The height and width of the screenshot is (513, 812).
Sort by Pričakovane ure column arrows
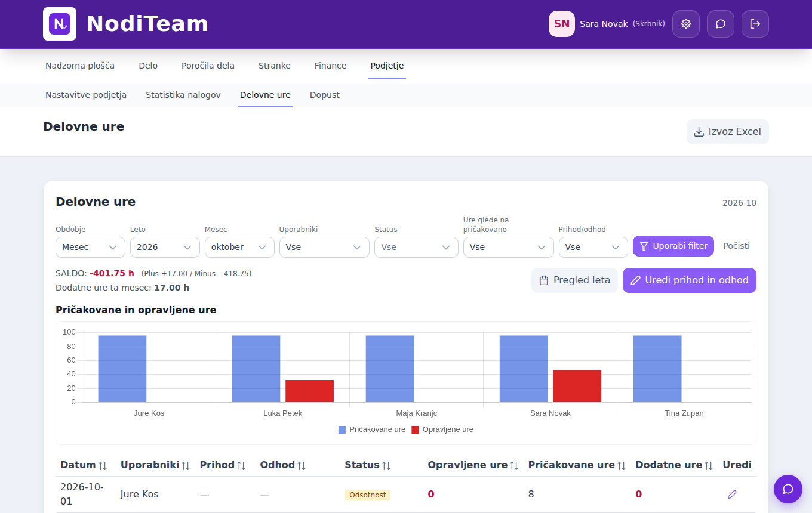[x=622, y=465]
